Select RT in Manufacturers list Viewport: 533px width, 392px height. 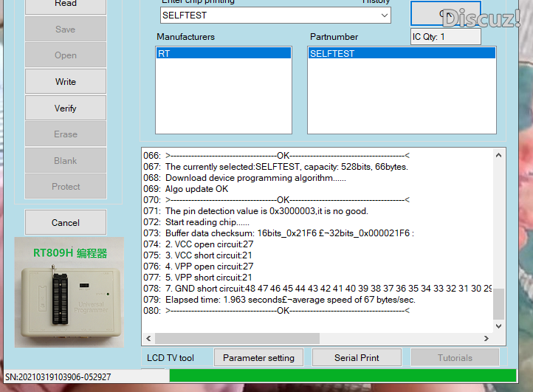tap(223, 54)
